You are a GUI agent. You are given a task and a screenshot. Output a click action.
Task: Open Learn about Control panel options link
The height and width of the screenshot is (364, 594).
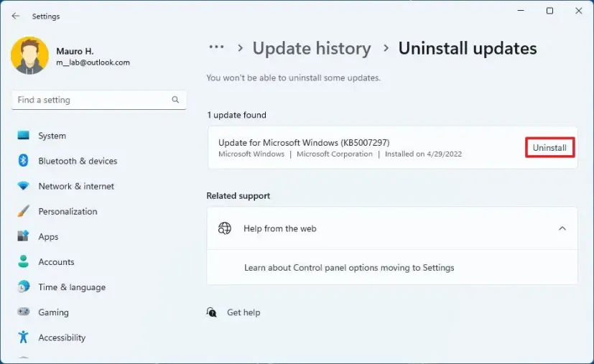point(349,268)
